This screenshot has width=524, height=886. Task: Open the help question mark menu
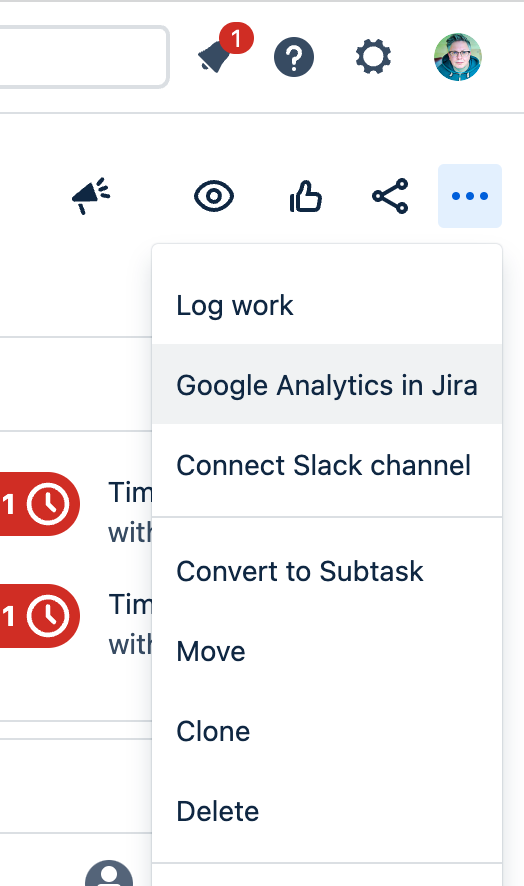click(293, 57)
